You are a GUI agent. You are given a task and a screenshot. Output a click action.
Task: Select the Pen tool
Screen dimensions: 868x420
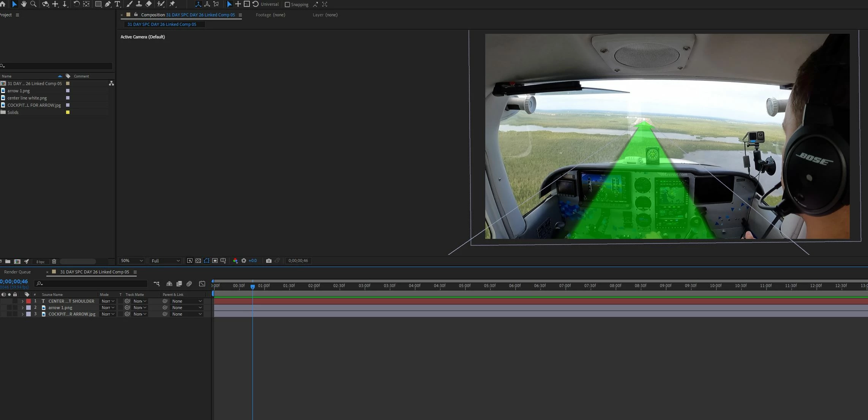click(108, 4)
